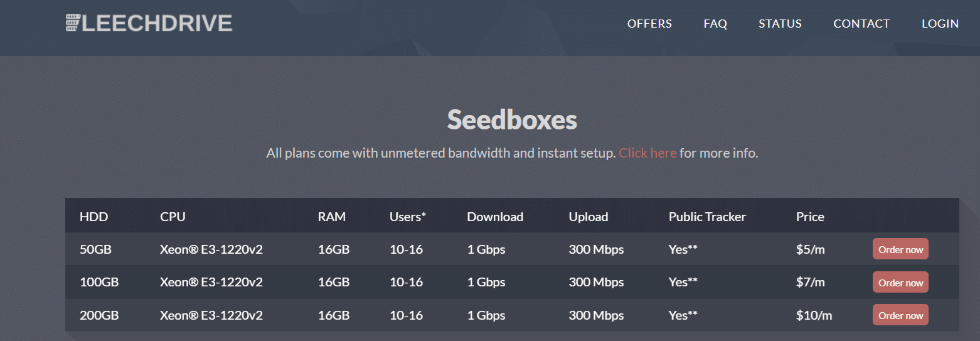Navigate to the Contact page
The image size is (980, 341).
(x=861, y=24)
